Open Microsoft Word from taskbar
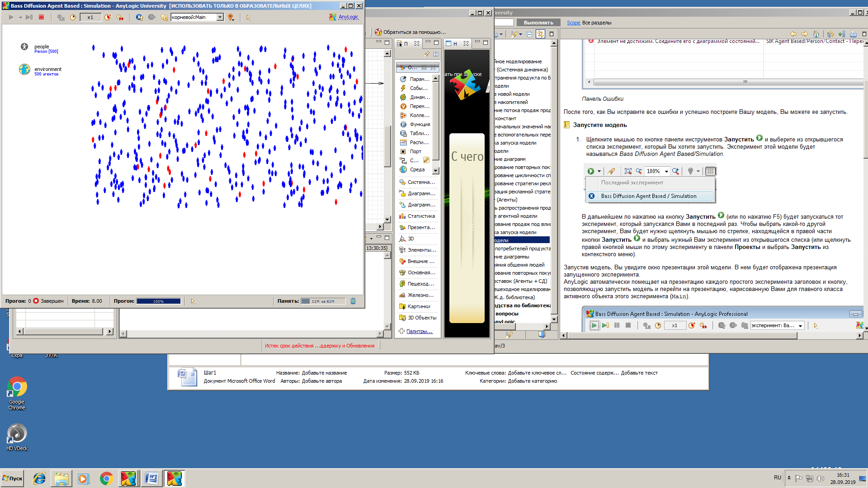 pyautogui.click(x=151, y=478)
